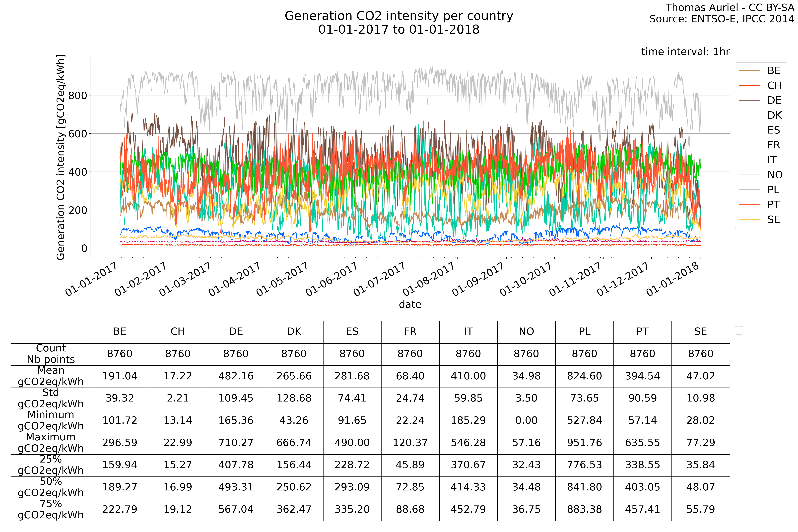The image size is (798, 532).
Task: Click the SE legend entry
Action: (774, 219)
